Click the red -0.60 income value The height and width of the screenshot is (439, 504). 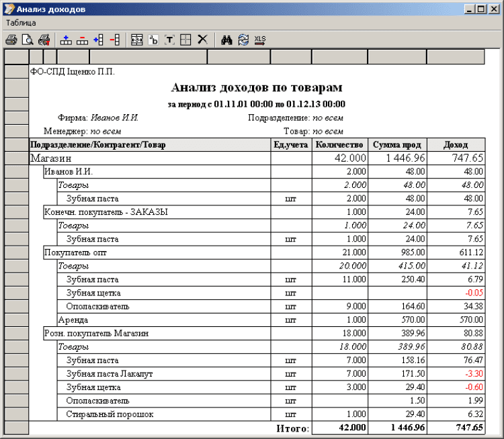474,387
